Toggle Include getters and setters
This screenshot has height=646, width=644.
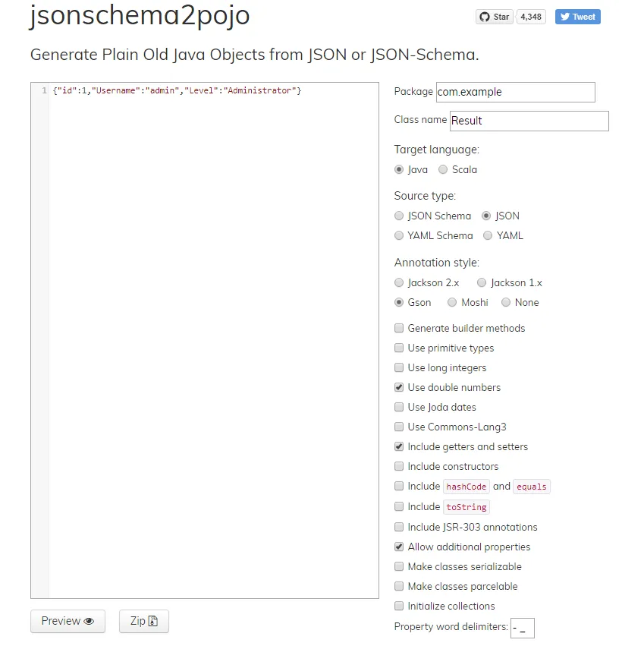point(399,447)
